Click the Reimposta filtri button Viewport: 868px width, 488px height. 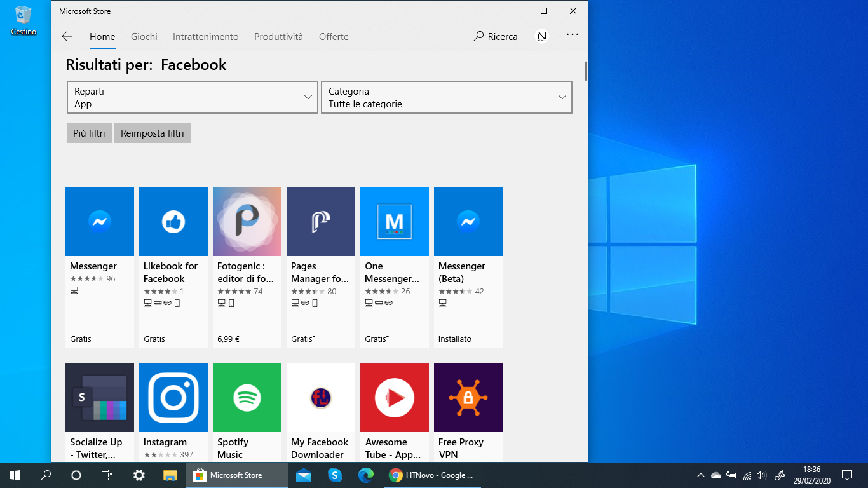point(153,133)
